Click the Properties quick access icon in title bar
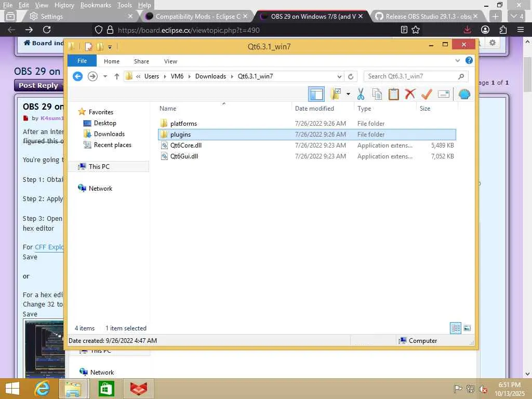Viewport: 532px width, 399px height. click(88, 46)
